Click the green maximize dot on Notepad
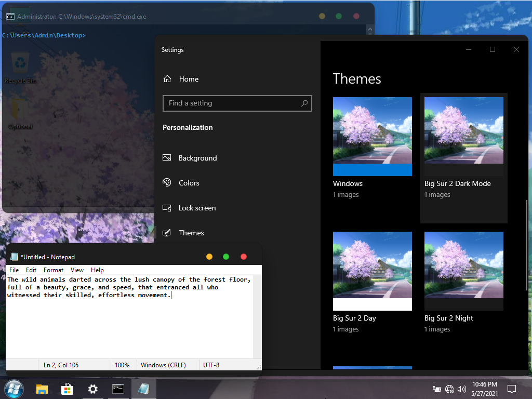 226,257
